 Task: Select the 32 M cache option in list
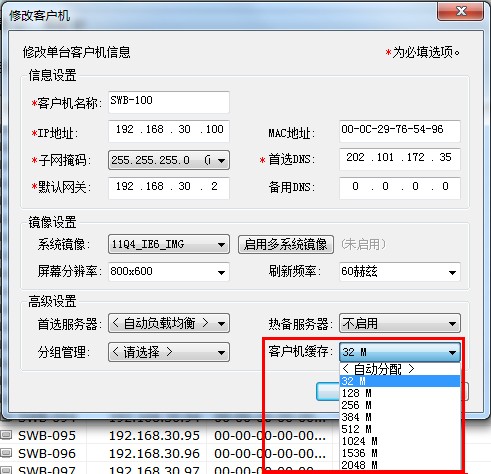[400, 381]
